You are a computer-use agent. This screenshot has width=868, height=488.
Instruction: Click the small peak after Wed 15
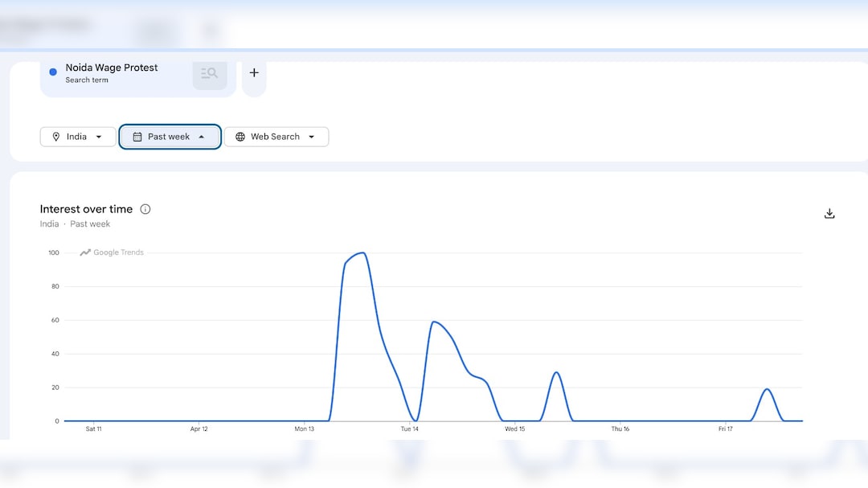pos(556,372)
